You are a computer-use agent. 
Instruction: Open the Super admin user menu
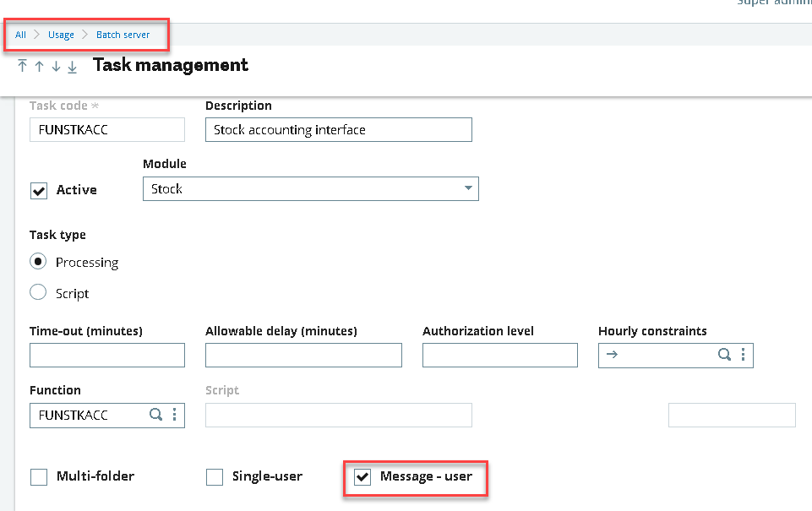coord(773,3)
